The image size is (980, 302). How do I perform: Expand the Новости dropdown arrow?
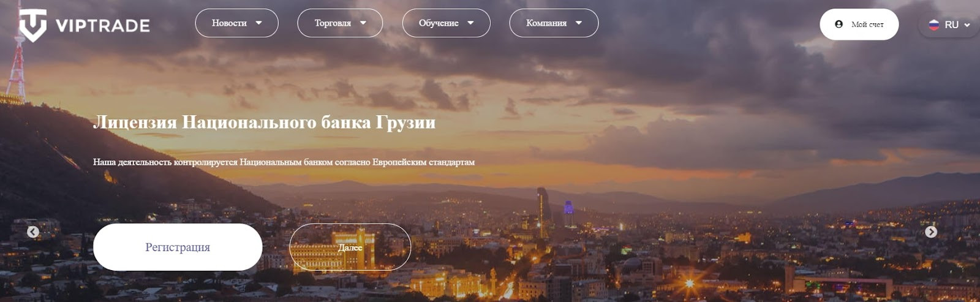click(258, 23)
